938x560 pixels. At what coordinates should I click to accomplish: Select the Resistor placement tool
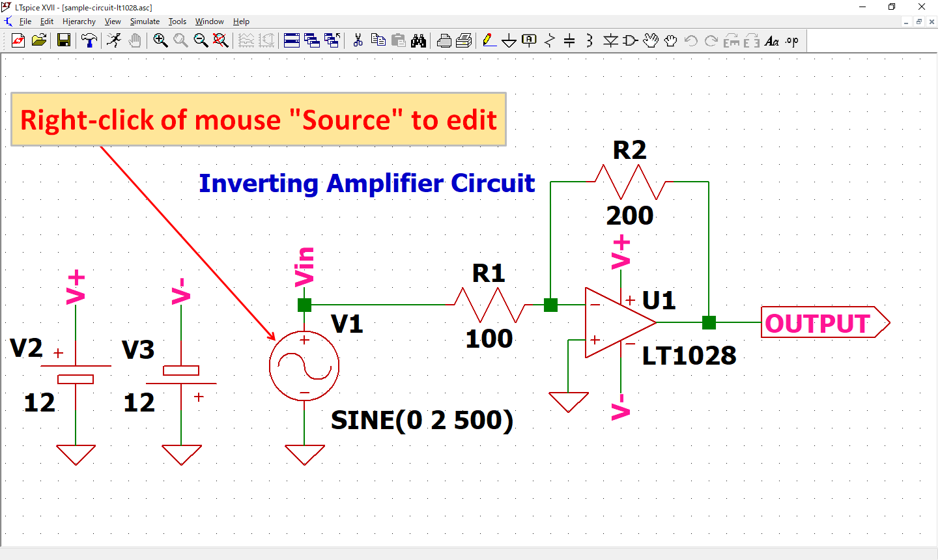click(x=549, y=40)
